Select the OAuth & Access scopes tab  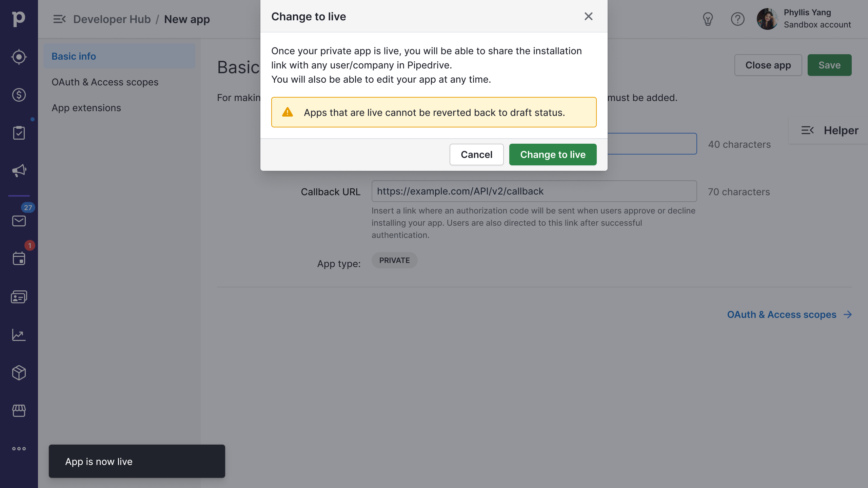[x=105, y=82]
